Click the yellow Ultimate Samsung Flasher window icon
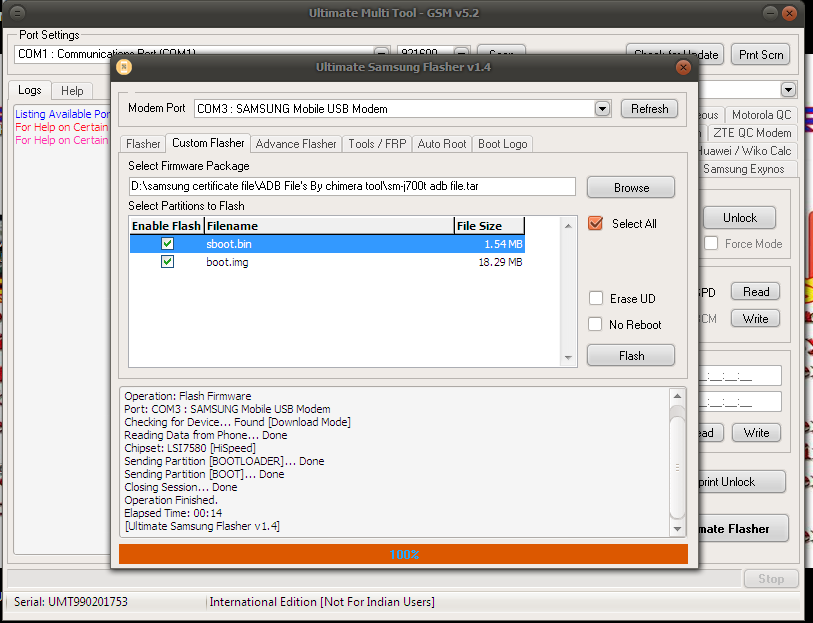 [x=124, y=67]
